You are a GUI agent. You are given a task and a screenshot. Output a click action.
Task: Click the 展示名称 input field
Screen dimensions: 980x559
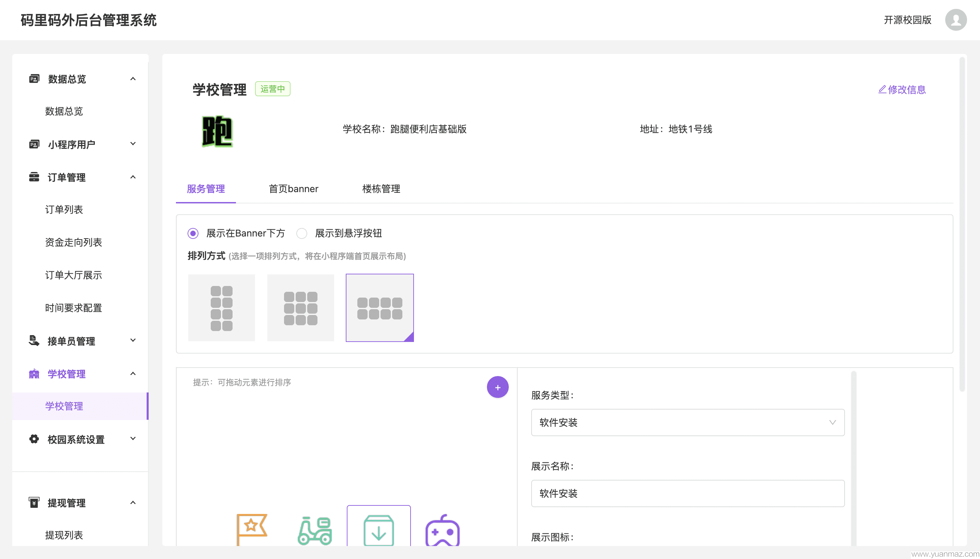pos(688,493)
